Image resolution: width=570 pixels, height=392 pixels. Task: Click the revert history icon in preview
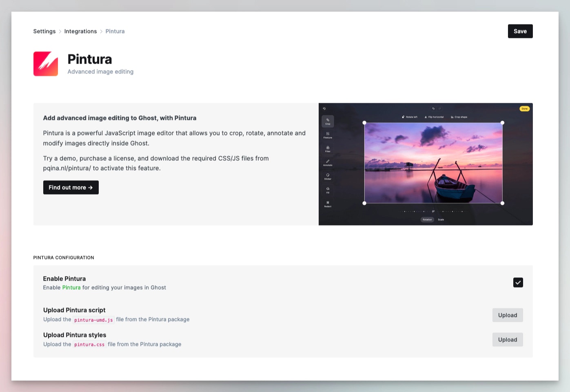point(324,109)
